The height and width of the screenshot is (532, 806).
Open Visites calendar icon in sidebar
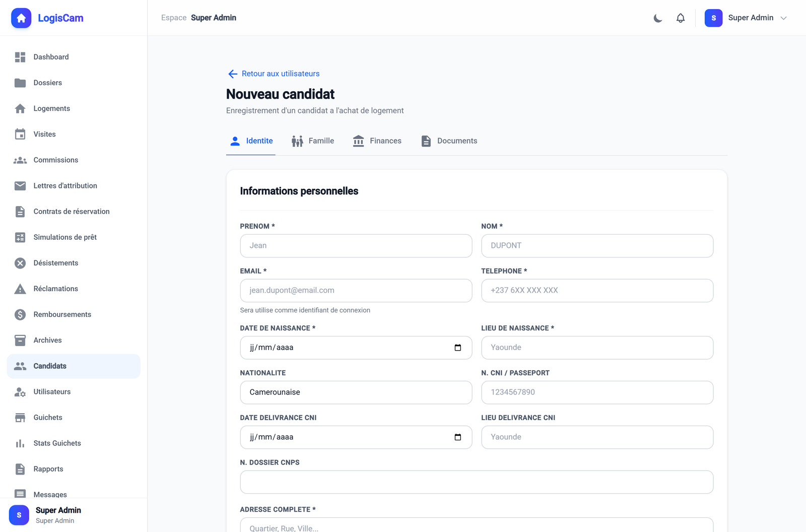pos(20,134)
